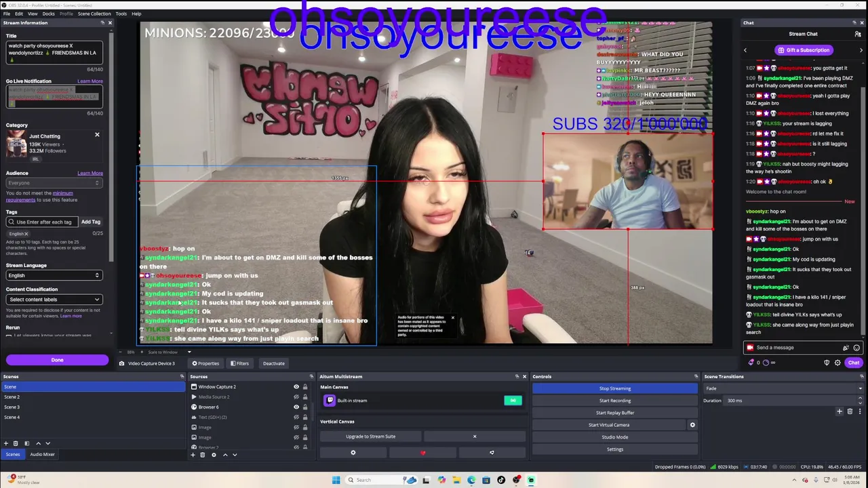Open emote picker in chat message box

coord(856,348)
